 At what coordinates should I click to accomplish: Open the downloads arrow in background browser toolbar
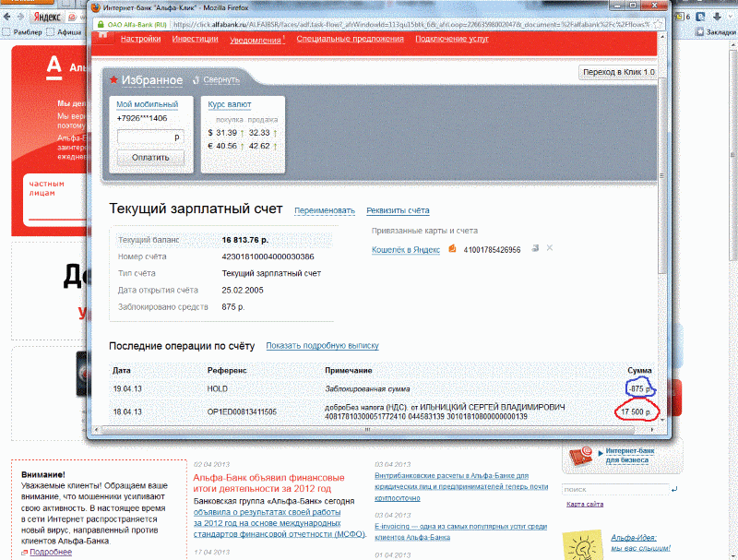[718, 17]
